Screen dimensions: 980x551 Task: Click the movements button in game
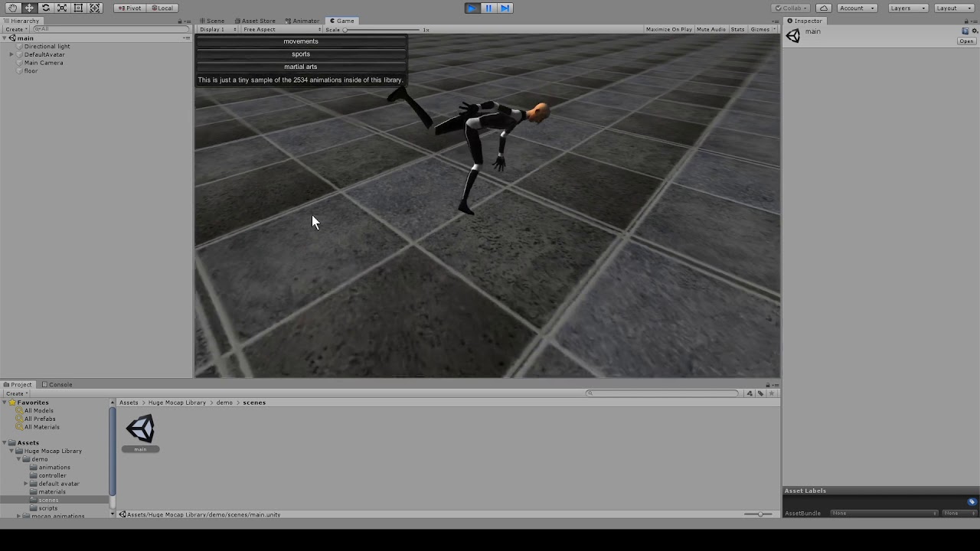tap(301, 41)
